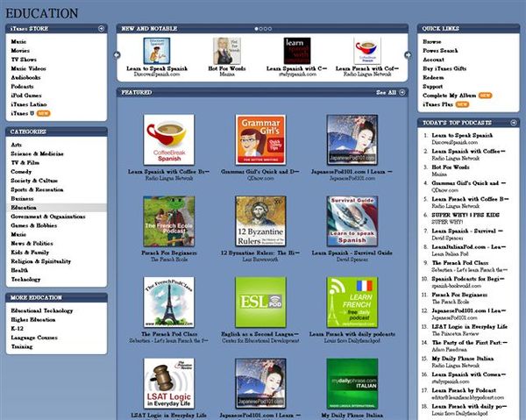Click Buy iTunes Gifts link
The image size is (526, 420).
[444, 68]
